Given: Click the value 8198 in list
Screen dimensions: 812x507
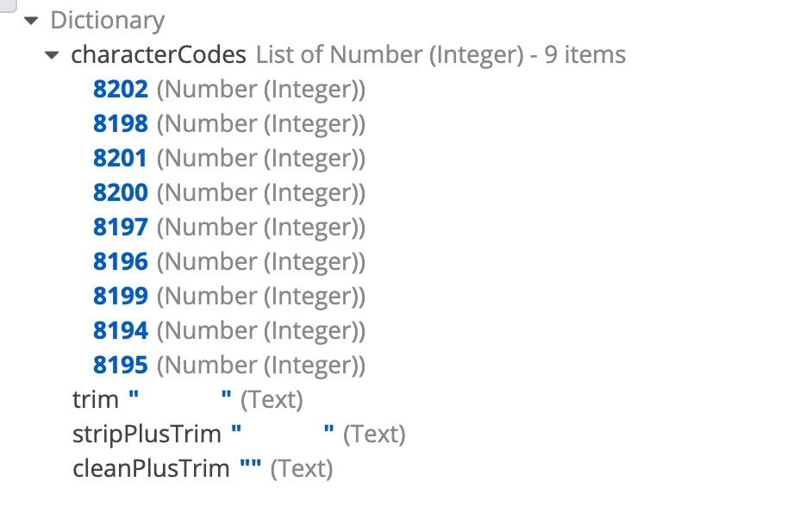Looking at the screenshot, I should coord(120,124).
